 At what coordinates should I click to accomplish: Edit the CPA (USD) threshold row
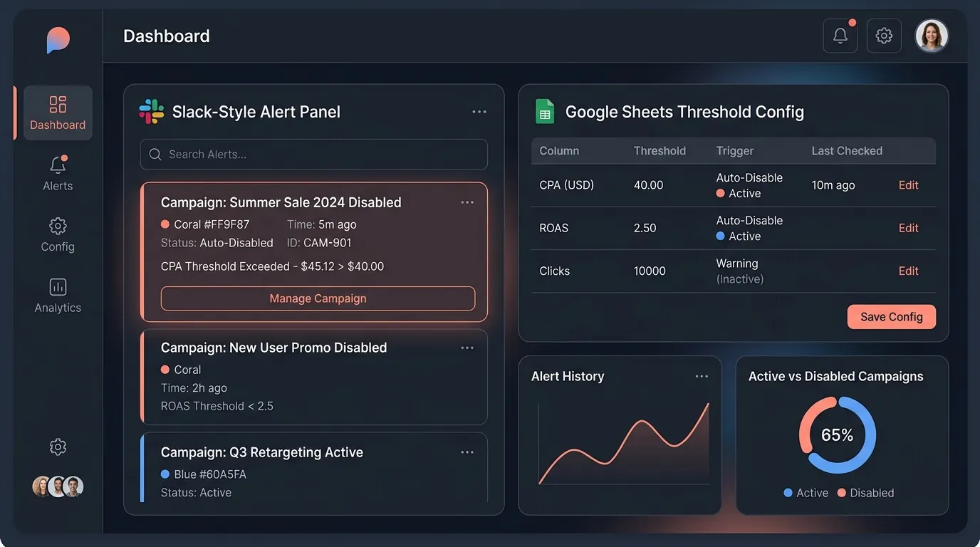tap(908, 185)
